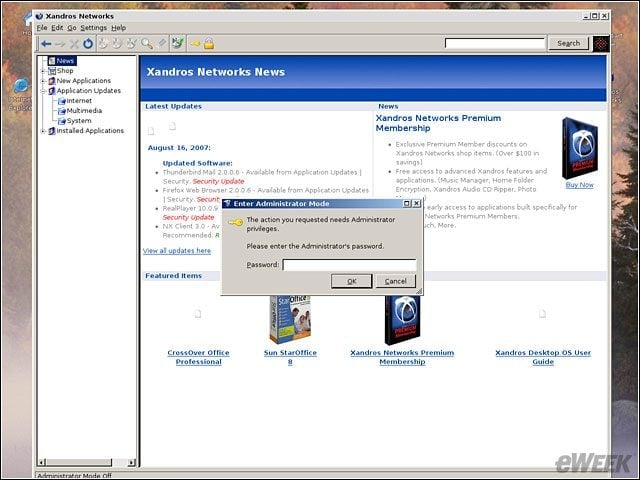The width and height of the screenshot is (640, 480).
Task: Reload the page with the blue refresh icon
Action: coord(88,44)
